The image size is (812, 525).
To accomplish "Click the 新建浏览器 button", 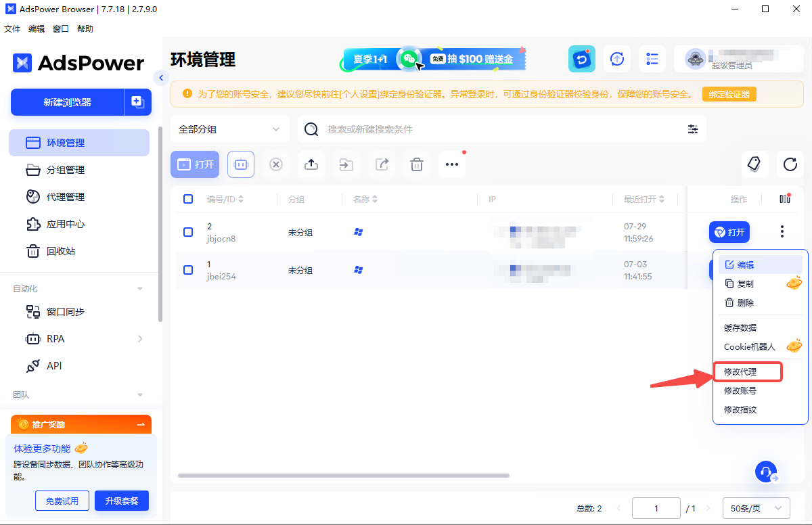I will [x=67, y=102].
